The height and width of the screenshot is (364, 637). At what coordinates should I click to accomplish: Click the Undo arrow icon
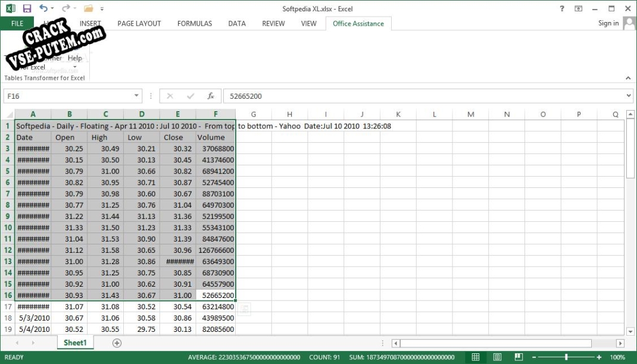[43, 8]
